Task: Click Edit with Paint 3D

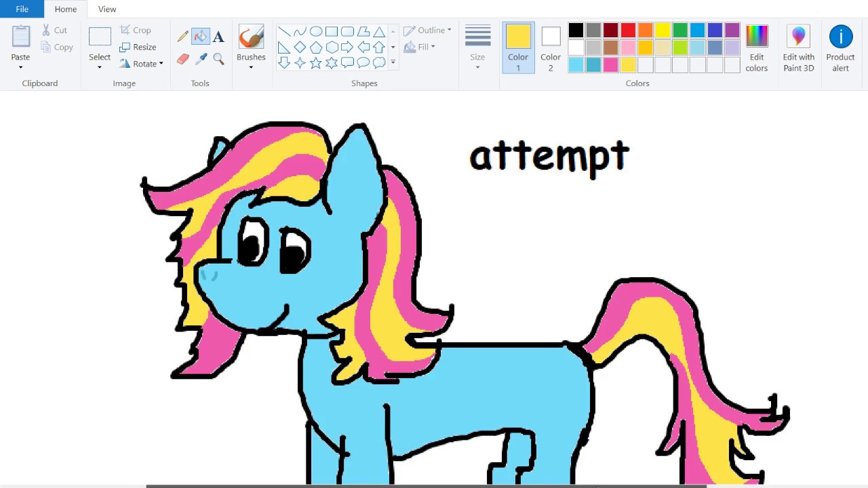Action: [x=799, y=47]
